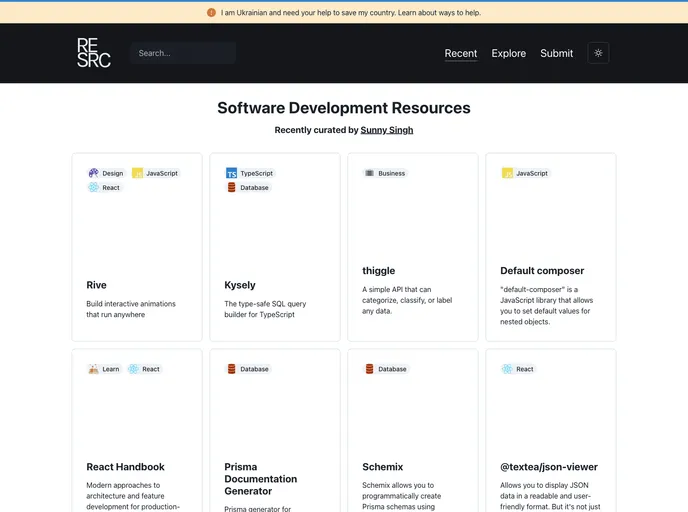
Task: Click the React atom icon on Rive card
Action: 93,187
